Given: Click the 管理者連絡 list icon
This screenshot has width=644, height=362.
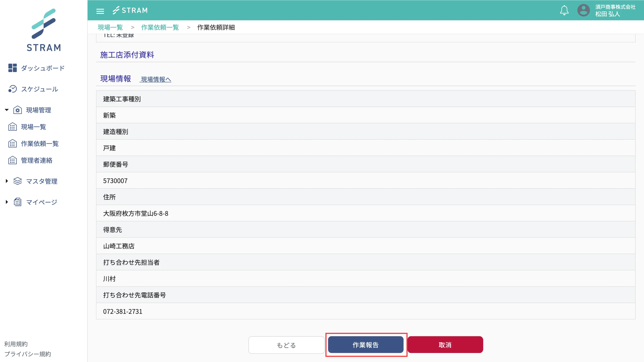Looking at the screenshot, I should [12, 160].
